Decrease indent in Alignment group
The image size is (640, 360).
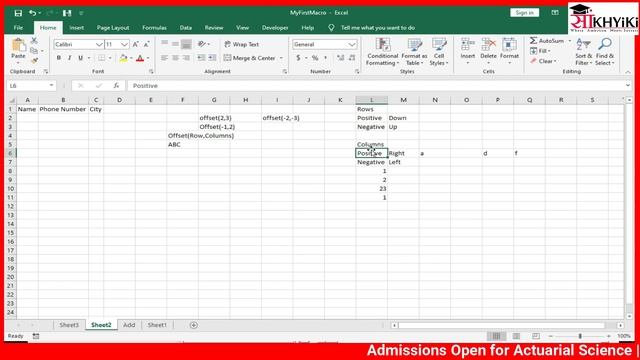coord(201,58)
